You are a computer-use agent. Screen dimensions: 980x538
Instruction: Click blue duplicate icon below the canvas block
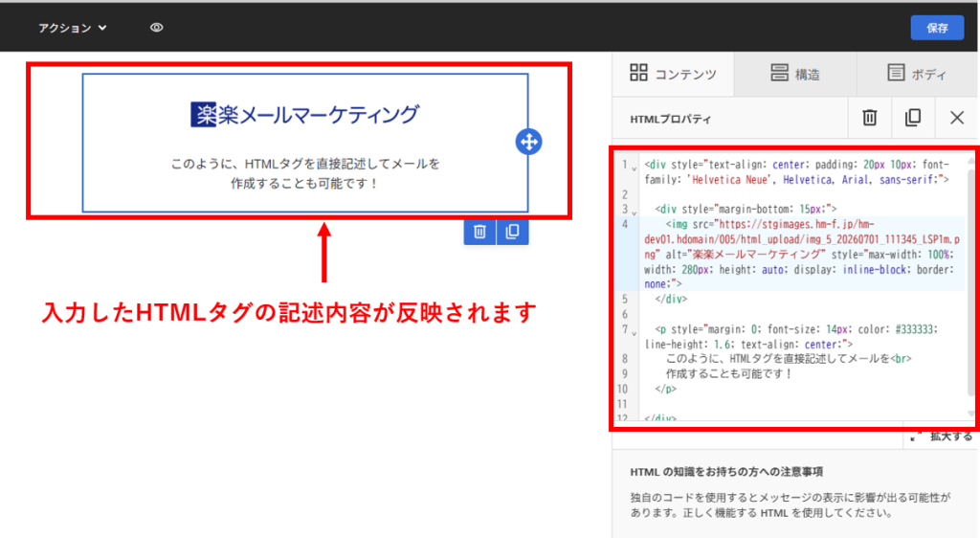pyautogui.click(x=513, y=232)
